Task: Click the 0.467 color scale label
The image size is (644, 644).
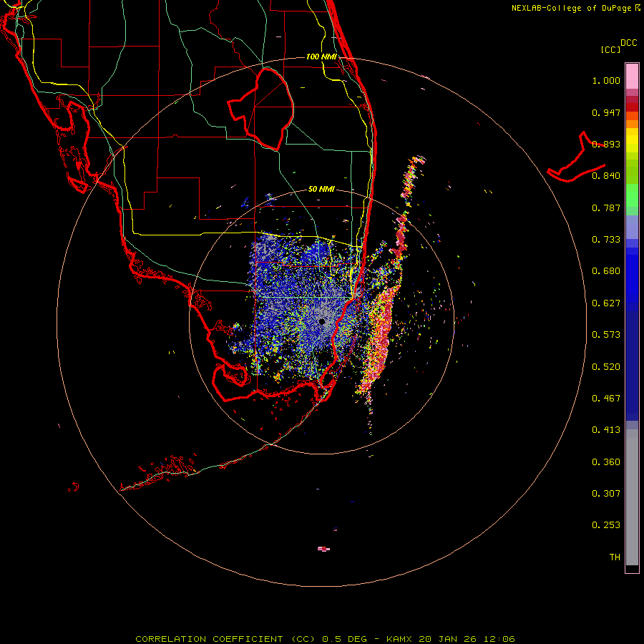Action: click(x=606, y=399)
